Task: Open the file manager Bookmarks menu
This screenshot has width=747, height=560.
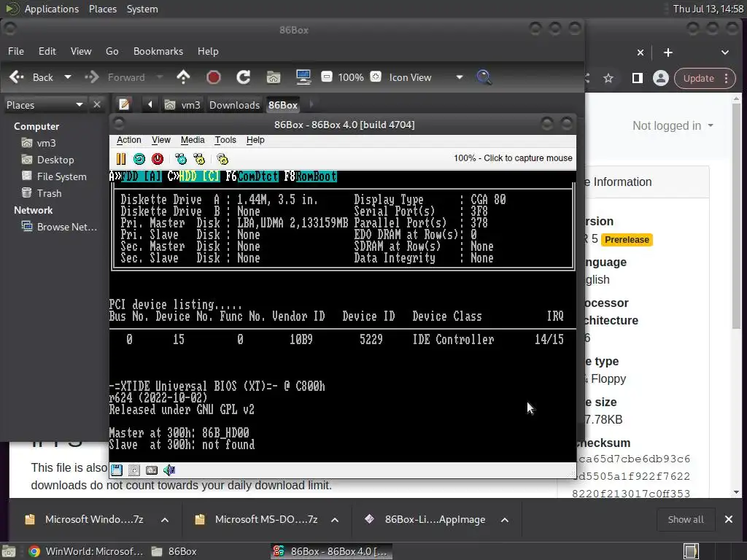Action: tap(158, 51)
